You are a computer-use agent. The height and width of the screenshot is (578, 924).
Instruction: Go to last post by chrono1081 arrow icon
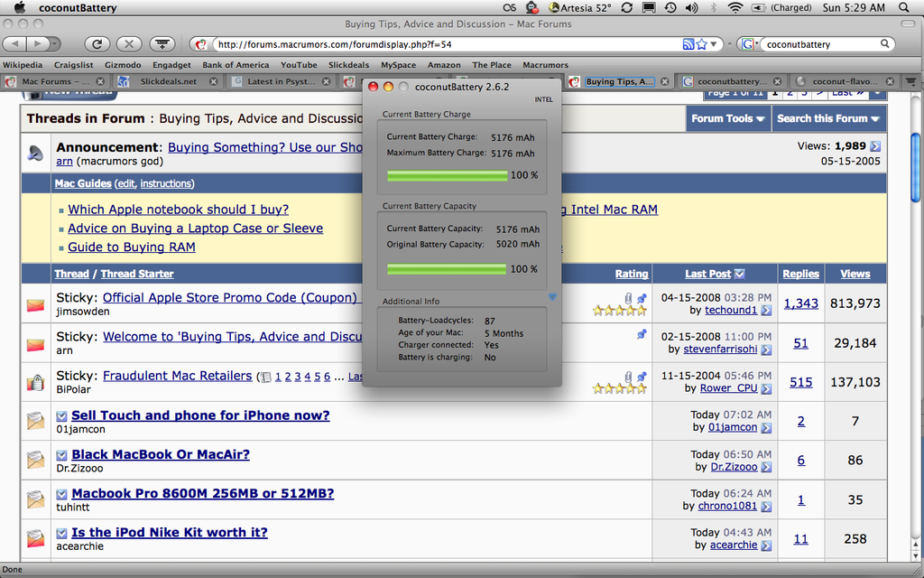point(765,506)
